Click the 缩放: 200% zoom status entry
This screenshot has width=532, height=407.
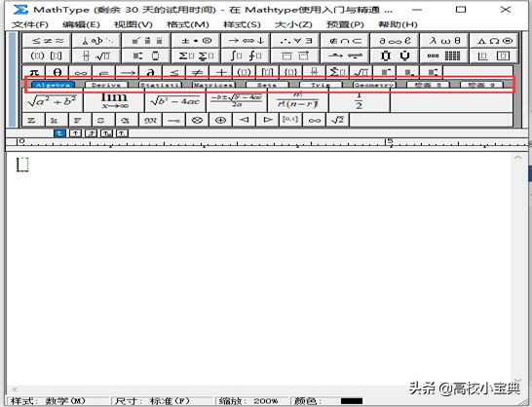[x=248, y=401]
